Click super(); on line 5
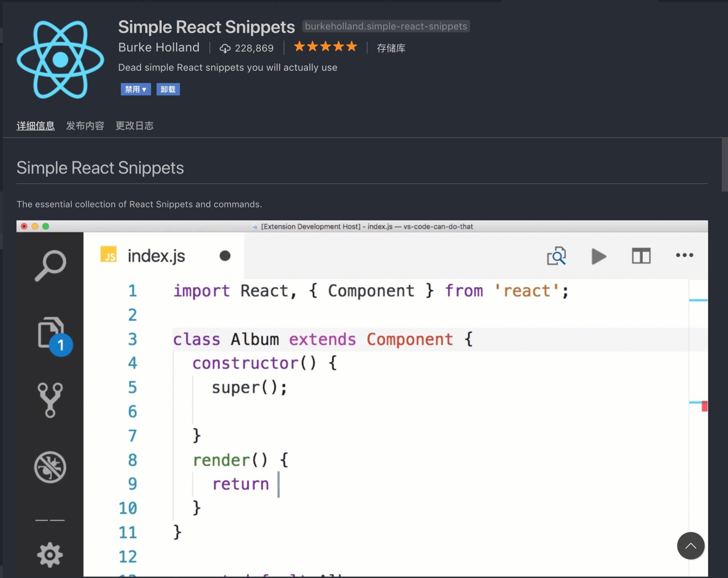The image size is (728, 578). tap(249, 387)
